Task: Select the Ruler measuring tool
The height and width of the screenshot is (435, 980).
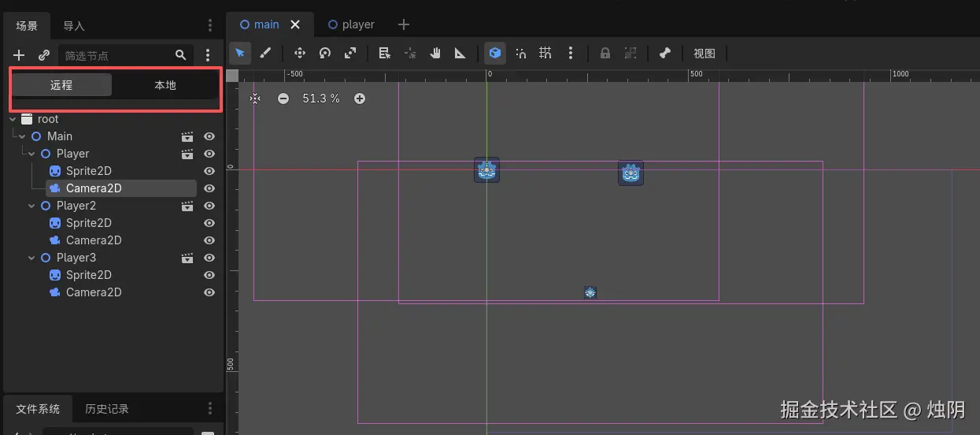Action: pos(460,53)
